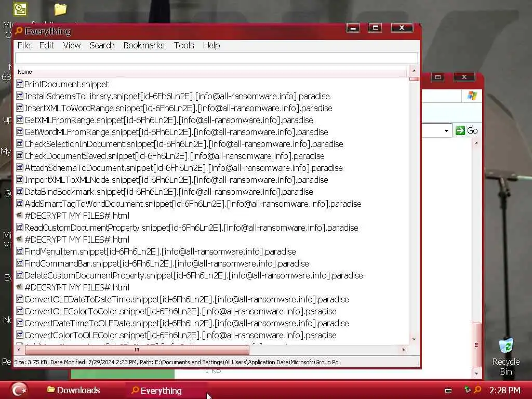
Task: Click the icon of FindCommandBar.snippet file
Action: click(20, 263)
